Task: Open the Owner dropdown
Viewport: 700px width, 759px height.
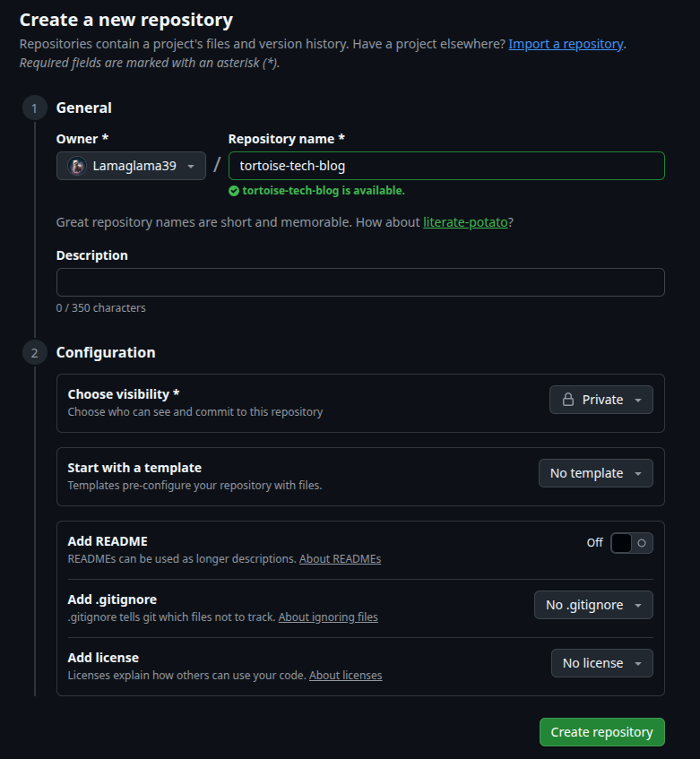Action: click(131, 166)
